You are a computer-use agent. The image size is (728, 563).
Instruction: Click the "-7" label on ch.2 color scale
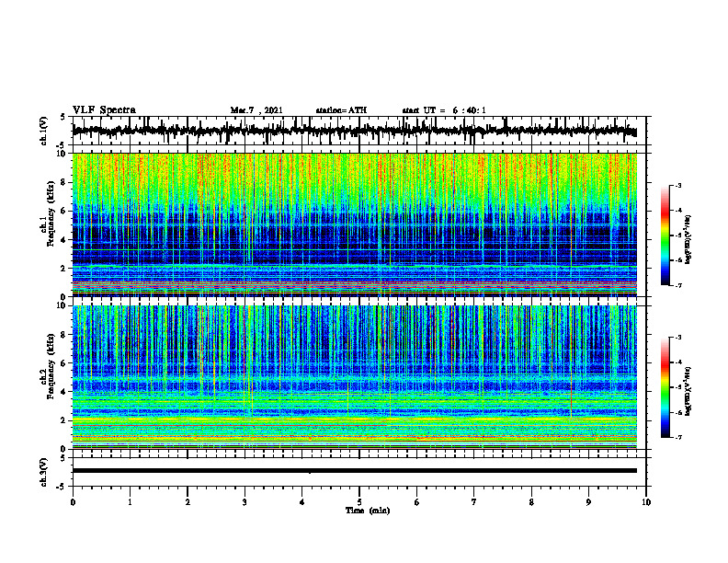(677, 438)
